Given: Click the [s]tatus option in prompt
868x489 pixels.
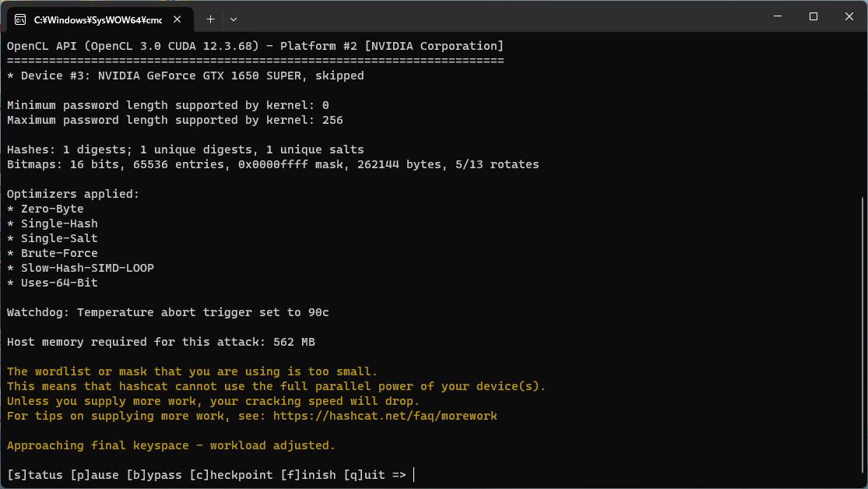Looking at the screenshot, I should click(x=35, y=475).
